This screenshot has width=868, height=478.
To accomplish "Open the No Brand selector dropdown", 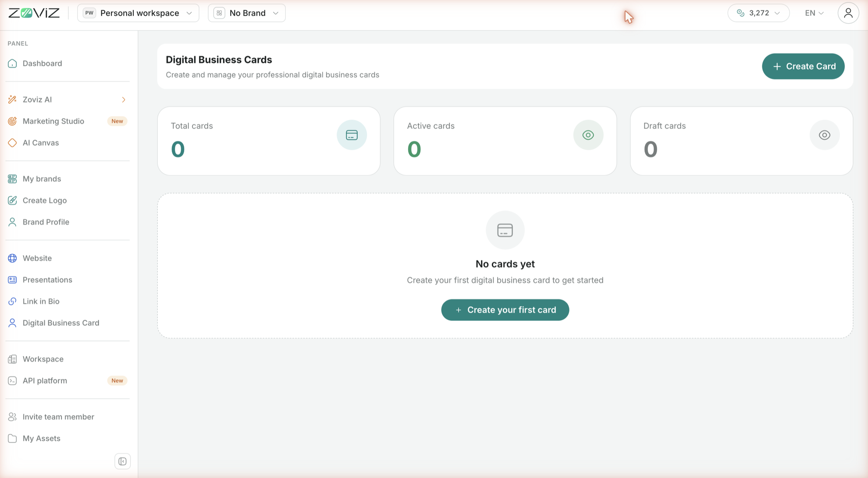I will click(247, 13).
